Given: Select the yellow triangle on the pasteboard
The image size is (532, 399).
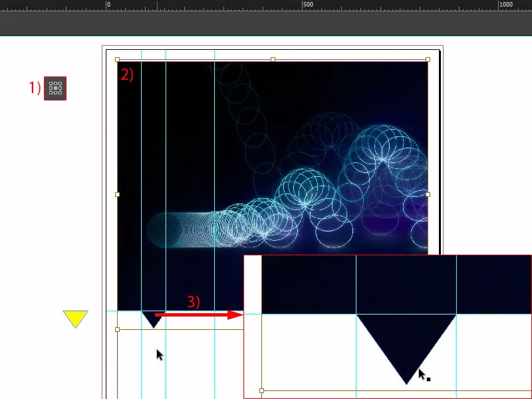Looking at the screenshot, I should coord(75,319).
